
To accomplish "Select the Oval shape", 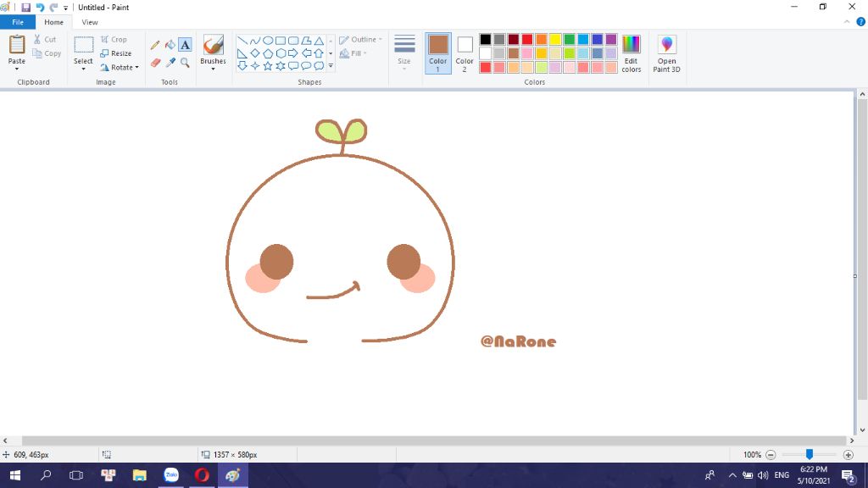I will pos(267,41).
